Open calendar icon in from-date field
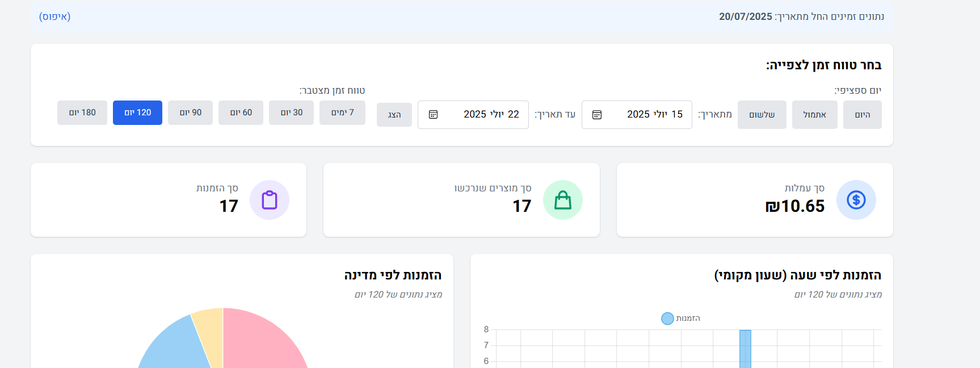Image resolution: width=980 pixels, height=368 pixels. coord(597,115)
